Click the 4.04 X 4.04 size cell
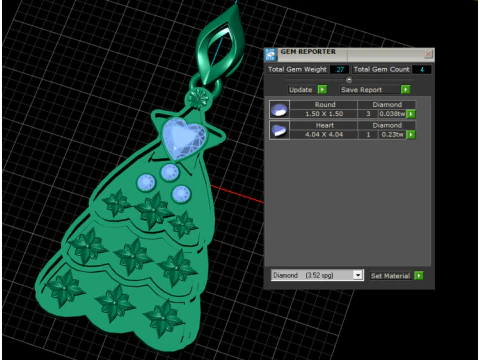The height and width of the screenshot is (360, 480). tap(324, 135)
